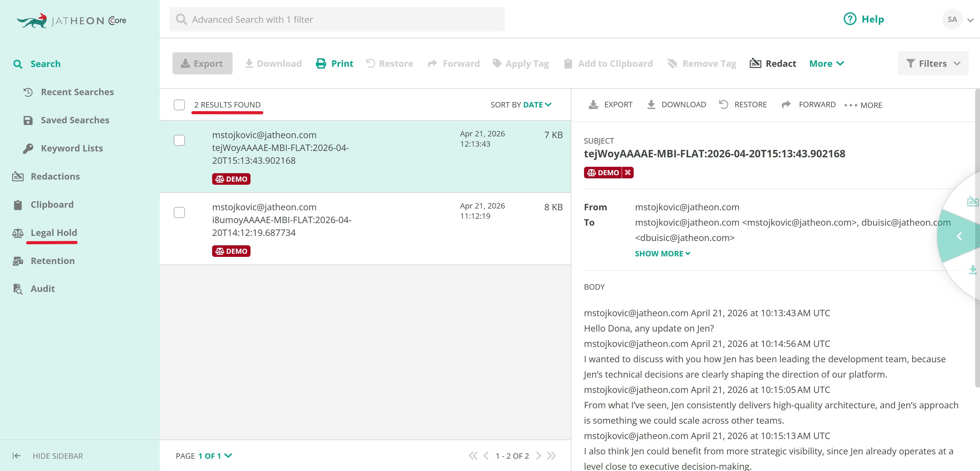Click the Advanced Search input field
This screenshot has width=980, height=471.
pos(337,19)
